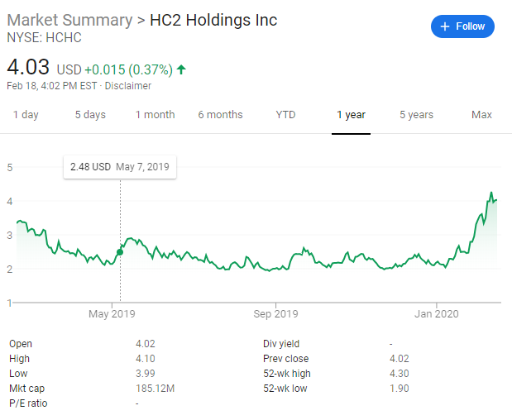Image resolution: width=512 pixels, height=420 pixels.
Task: Switch to the YTD tab
Action: 285,115
